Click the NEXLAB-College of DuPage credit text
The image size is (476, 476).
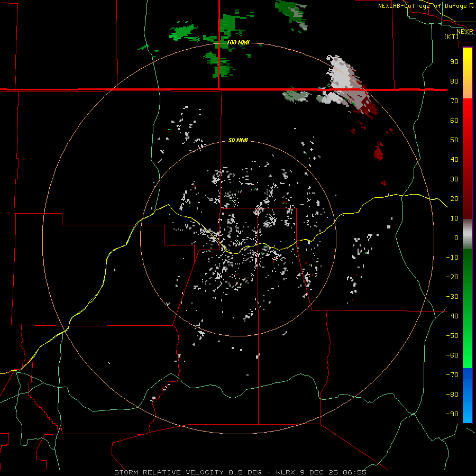[422, 6]
